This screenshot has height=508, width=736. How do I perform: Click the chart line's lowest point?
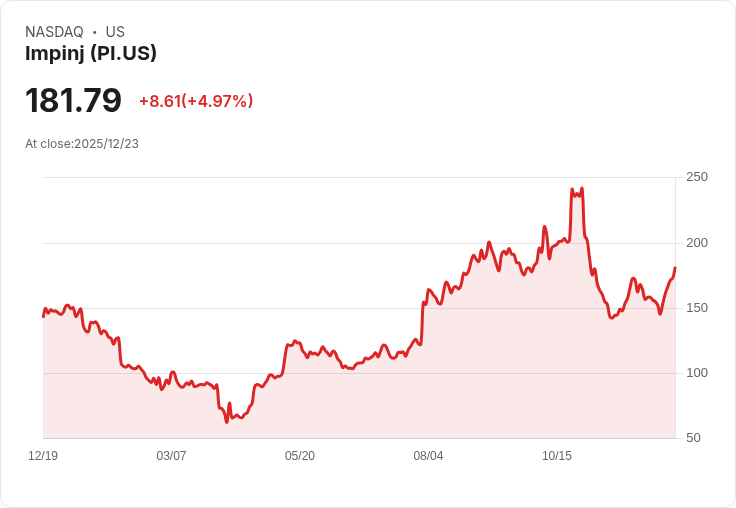[x=227, y=421]
